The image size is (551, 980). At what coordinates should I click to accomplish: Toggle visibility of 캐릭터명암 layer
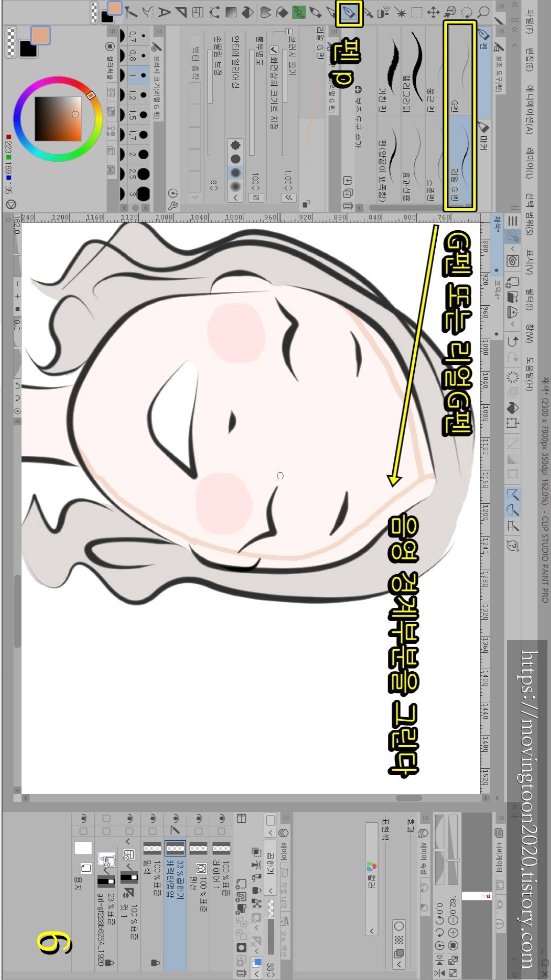point(176,818)
